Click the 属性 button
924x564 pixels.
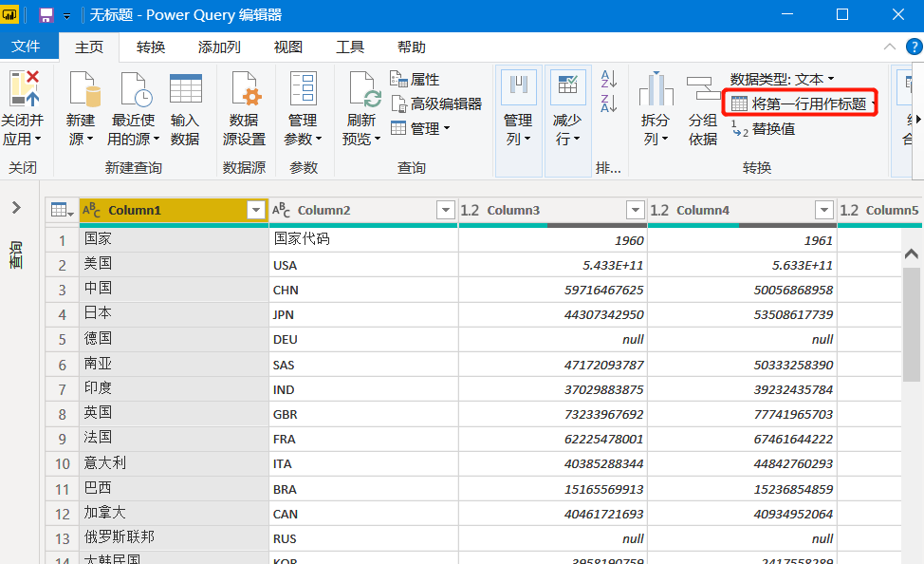coord(415,79)
